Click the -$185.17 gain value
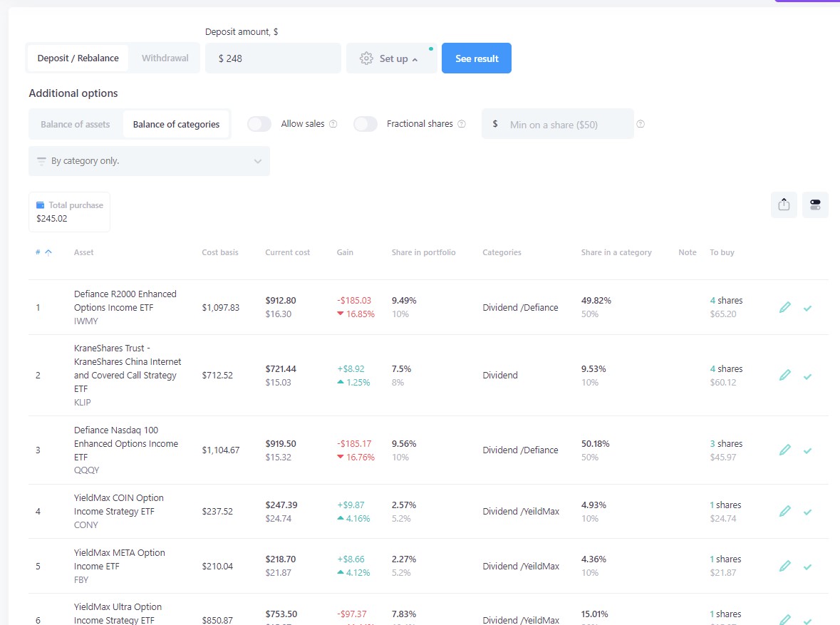The height and width of the screenshot is (625, 840). click(x=354, y=444)
